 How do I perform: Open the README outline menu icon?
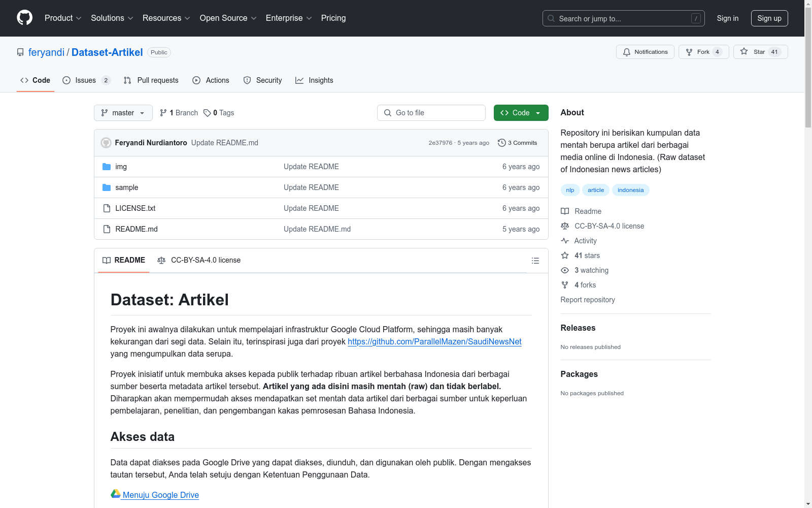pos(535,261)
